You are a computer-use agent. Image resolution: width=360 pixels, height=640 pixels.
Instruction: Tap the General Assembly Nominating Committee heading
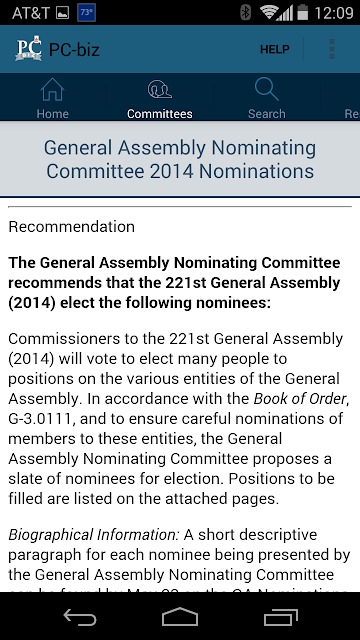180,160
